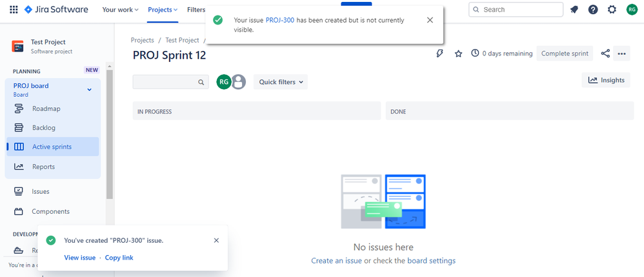Screen dimensions: 644x277
Task: Dismiss the bottom 'You've created' notification
Action: point(216,240)
